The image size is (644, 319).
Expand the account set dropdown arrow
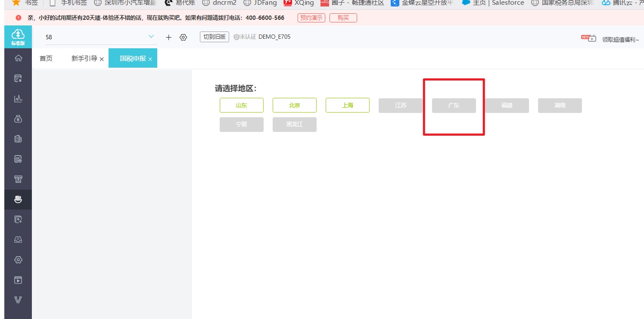(x=151, y=37)
